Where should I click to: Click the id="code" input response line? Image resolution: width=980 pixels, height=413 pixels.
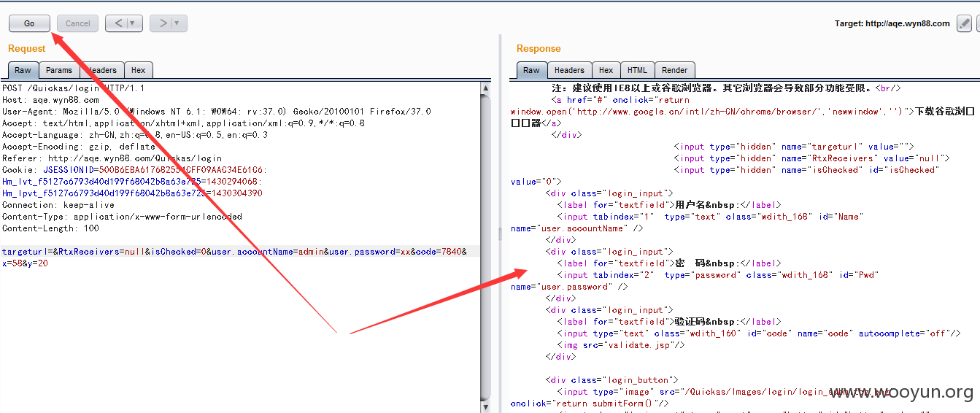[759, 333]
